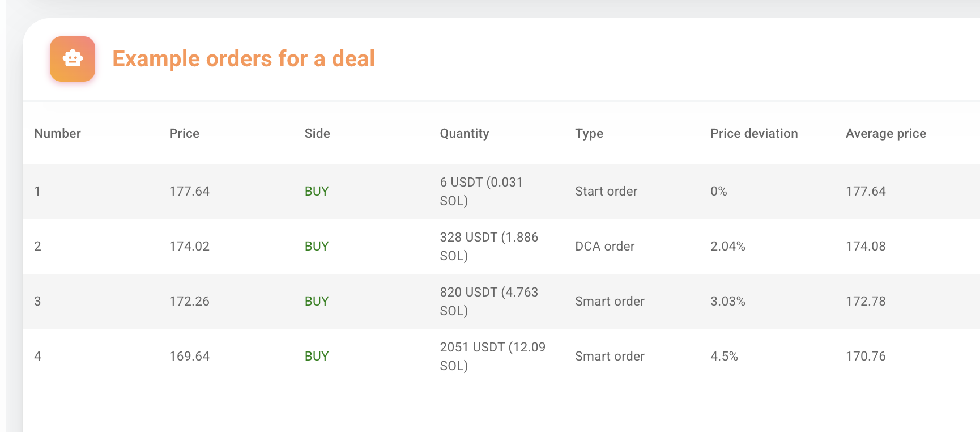Screen dimensions: 980x432
Task: Click the 169.64 price cell
Action: click(x=189, y=357)
